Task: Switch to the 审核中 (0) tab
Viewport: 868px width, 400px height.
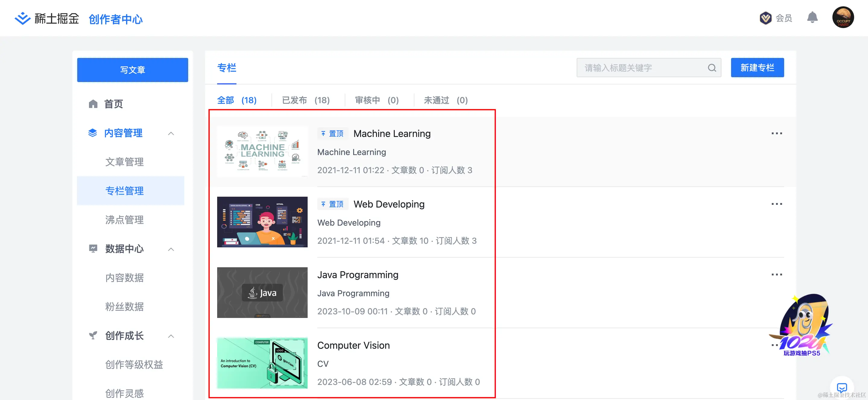Action: [x=377, y=100]
